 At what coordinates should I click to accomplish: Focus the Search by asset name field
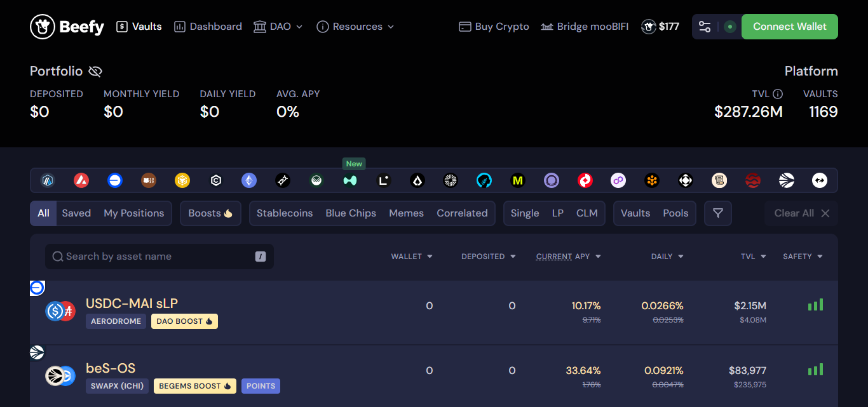click(159, 257)
